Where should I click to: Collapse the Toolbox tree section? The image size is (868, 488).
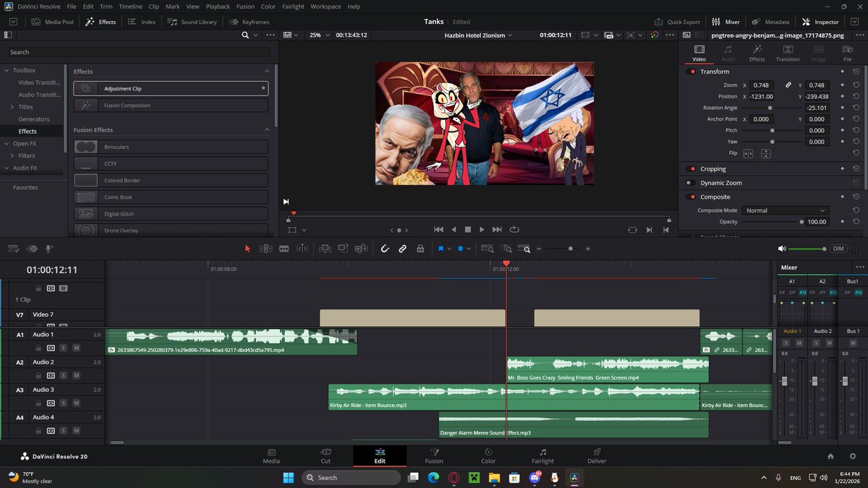pos(7,70)
